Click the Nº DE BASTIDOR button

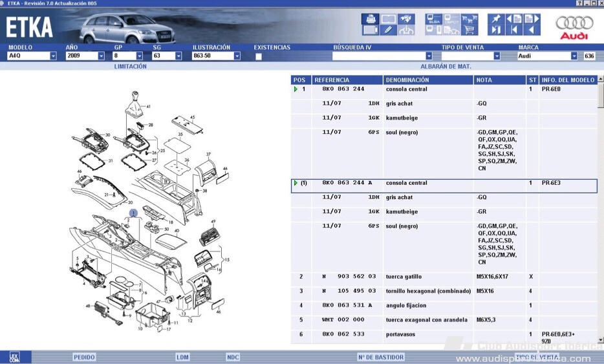pos(381,357)
